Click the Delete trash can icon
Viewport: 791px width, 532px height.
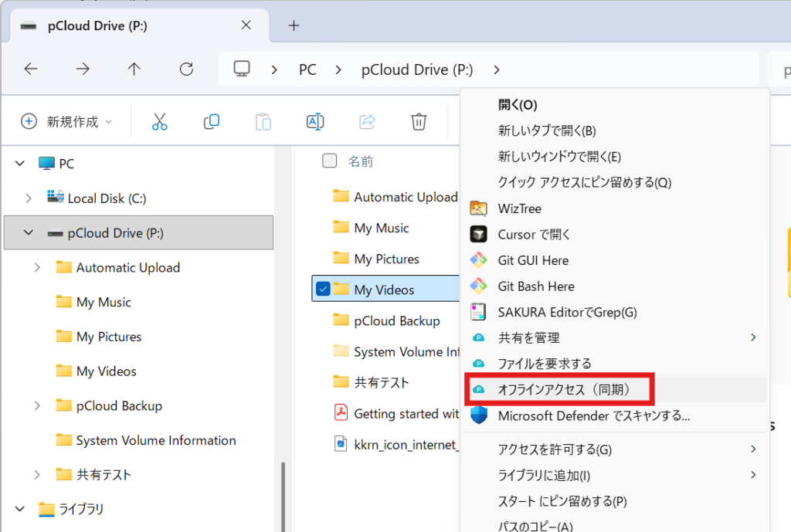pos(419,121)
